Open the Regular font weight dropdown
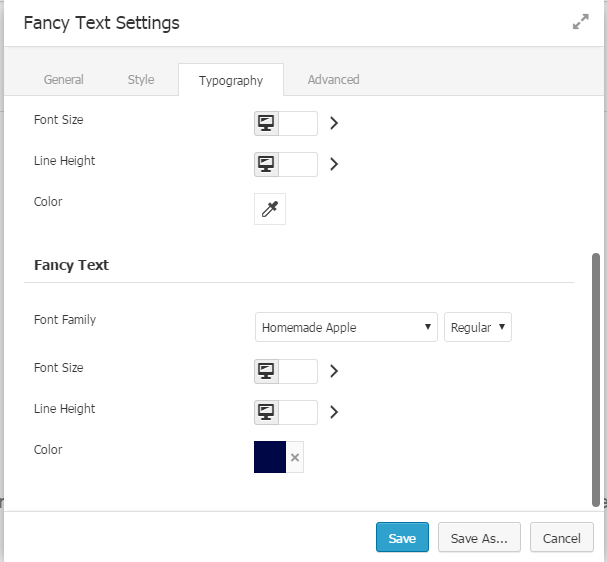This screenshot has height=562, width=607. pos(478,327)
